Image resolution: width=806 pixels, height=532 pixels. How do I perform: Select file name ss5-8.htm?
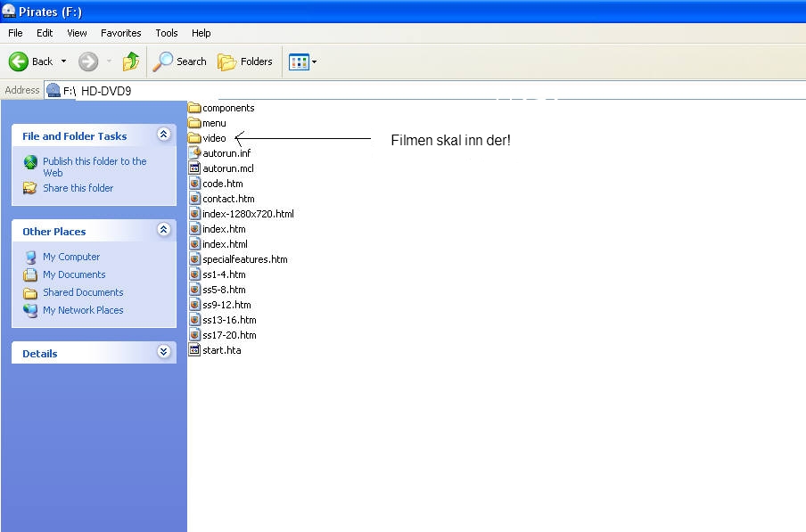click(x=224, y=290)
